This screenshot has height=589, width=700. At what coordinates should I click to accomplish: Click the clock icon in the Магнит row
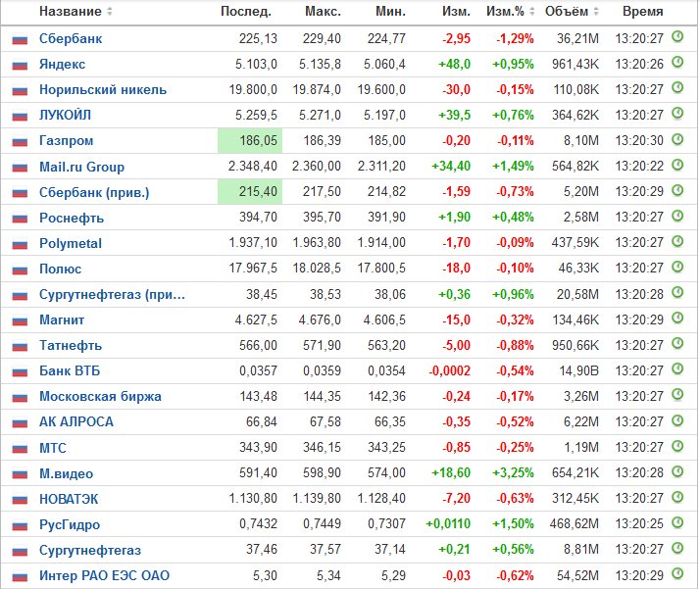(677, 319)
